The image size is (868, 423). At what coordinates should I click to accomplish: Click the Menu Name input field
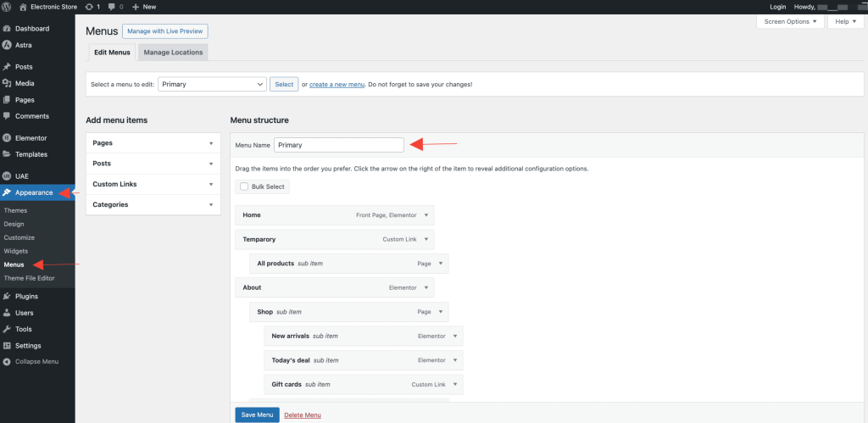click(338, 145)
